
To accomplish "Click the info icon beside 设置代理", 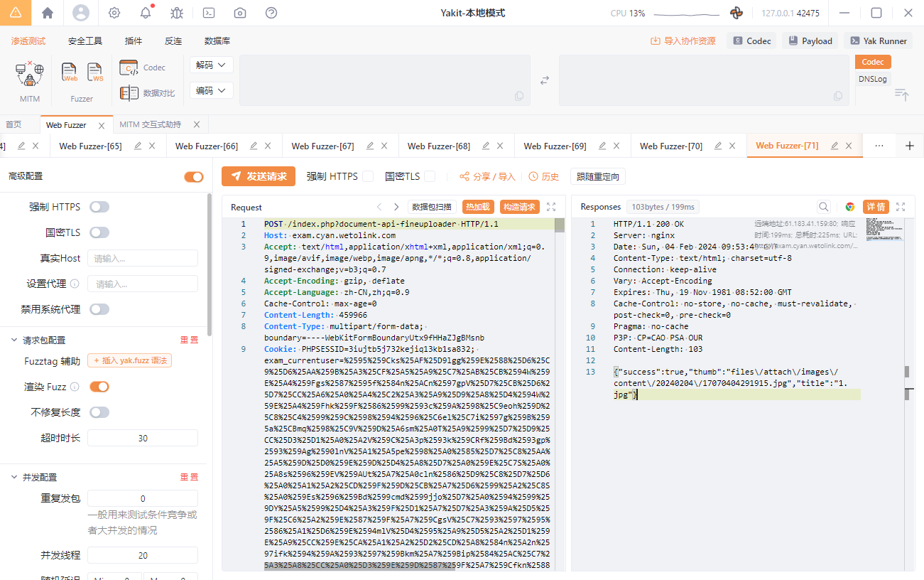I will point(74,284).
